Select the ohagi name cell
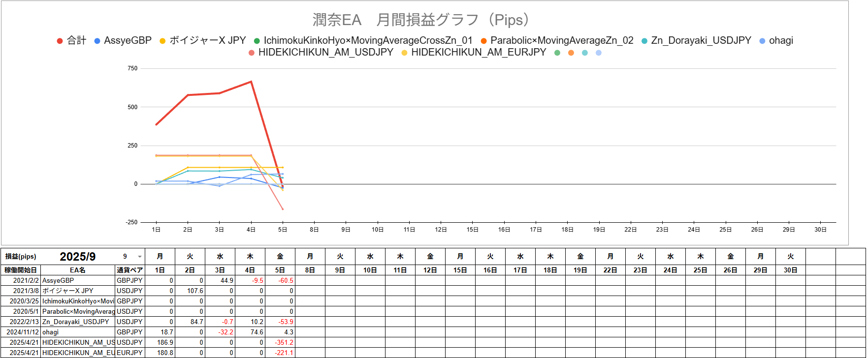 tap(78, 332)
